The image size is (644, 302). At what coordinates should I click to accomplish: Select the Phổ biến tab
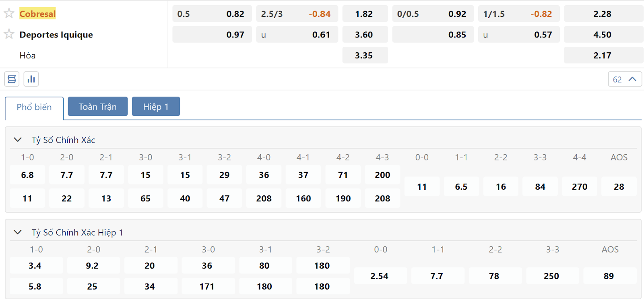[34, 107]
